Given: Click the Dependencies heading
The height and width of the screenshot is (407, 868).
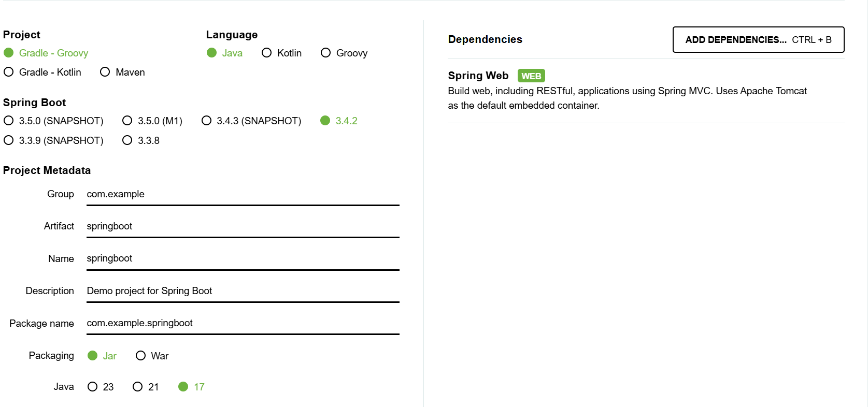Looking at the screenshot, I should point(485,39).
